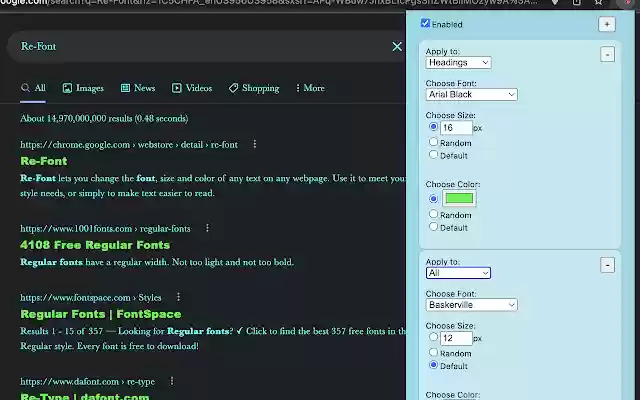Open the Re-Type | dafont.com result
The height and width of the screenshot is (400, 640).
[84, 396]
